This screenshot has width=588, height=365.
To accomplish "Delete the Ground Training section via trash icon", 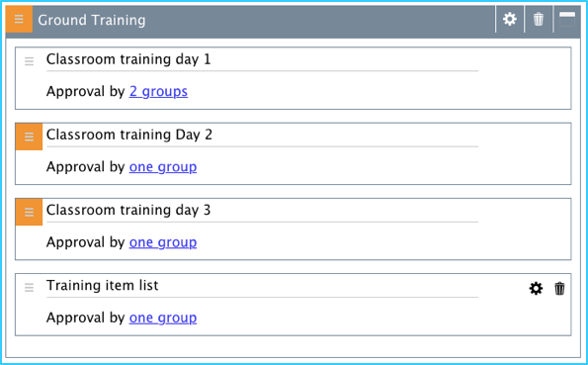I will (539, 19).
